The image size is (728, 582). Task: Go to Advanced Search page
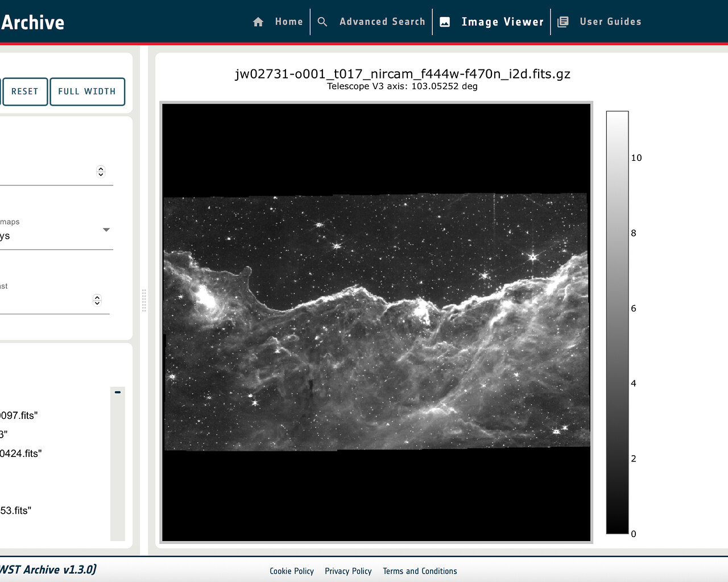382,22
